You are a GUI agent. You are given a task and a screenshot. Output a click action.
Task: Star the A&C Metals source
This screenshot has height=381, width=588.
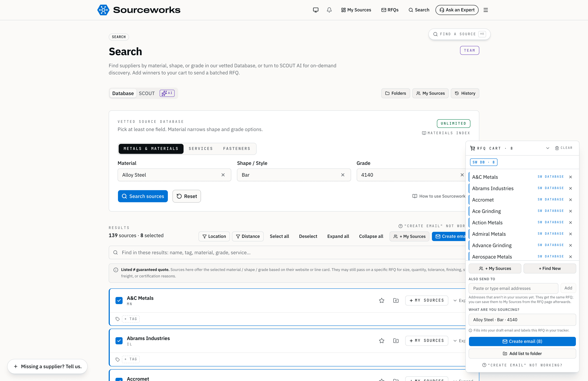coord(381,300)
